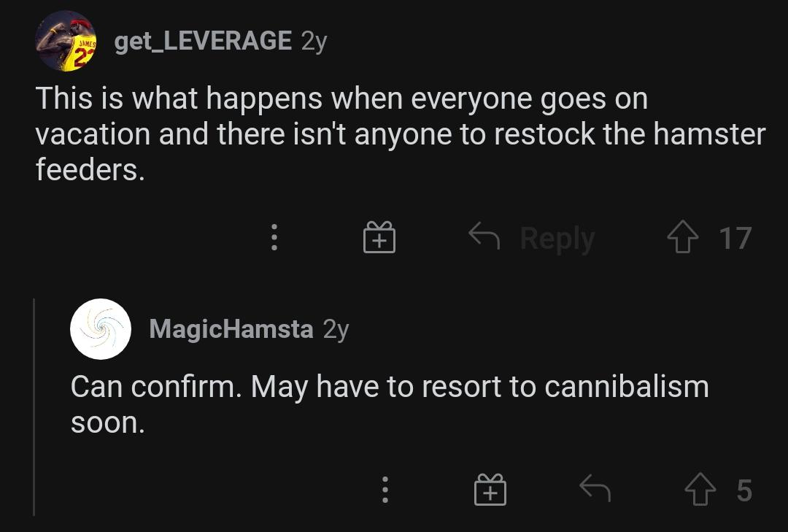Click the timestamp on get_LEVERAGE's comment
The image size is (788, 532).
click(314, 41)
